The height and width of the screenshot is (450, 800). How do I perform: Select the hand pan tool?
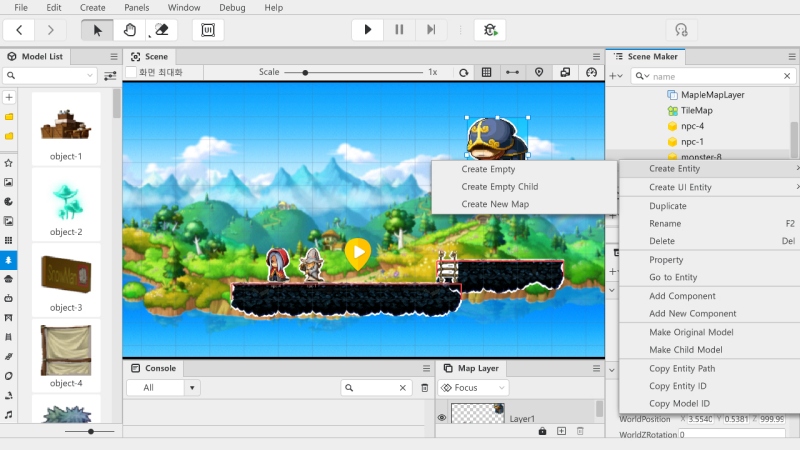point(130,30)
